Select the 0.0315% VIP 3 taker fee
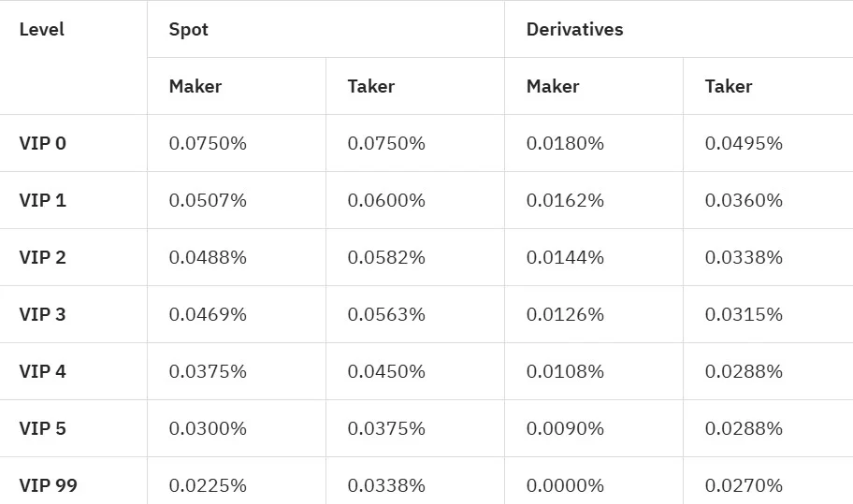Viewport: 853px width, 504px height. click(744, 315)
